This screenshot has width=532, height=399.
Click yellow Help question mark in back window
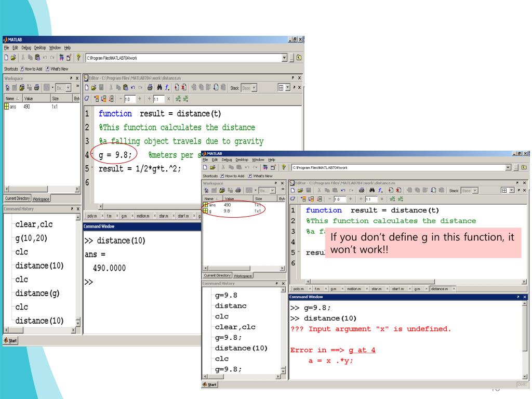[78, 57]
